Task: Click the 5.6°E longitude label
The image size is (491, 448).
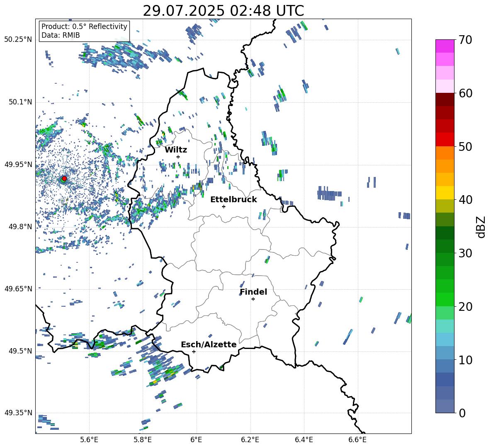Action: tap(89, 440)
